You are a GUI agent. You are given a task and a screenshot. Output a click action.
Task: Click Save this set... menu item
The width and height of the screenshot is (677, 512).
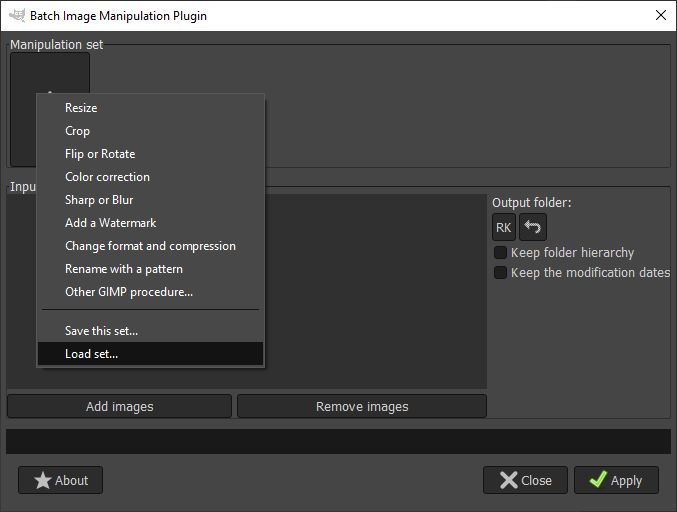101,331
